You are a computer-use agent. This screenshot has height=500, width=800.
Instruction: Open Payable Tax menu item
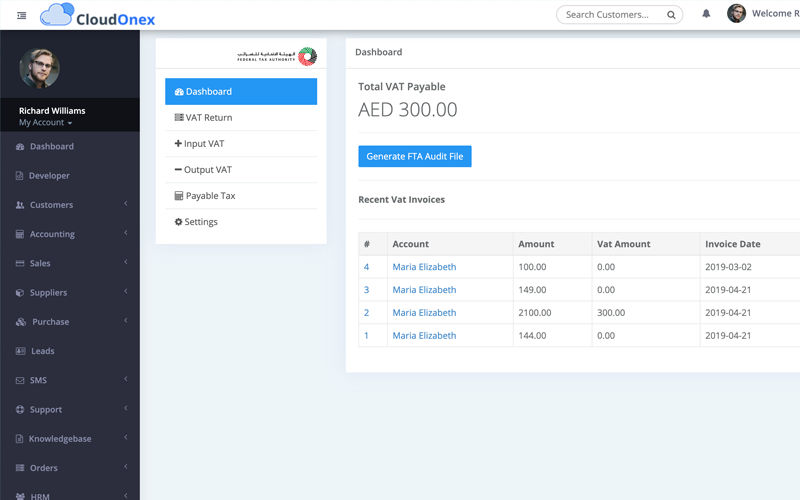point(241,196)
